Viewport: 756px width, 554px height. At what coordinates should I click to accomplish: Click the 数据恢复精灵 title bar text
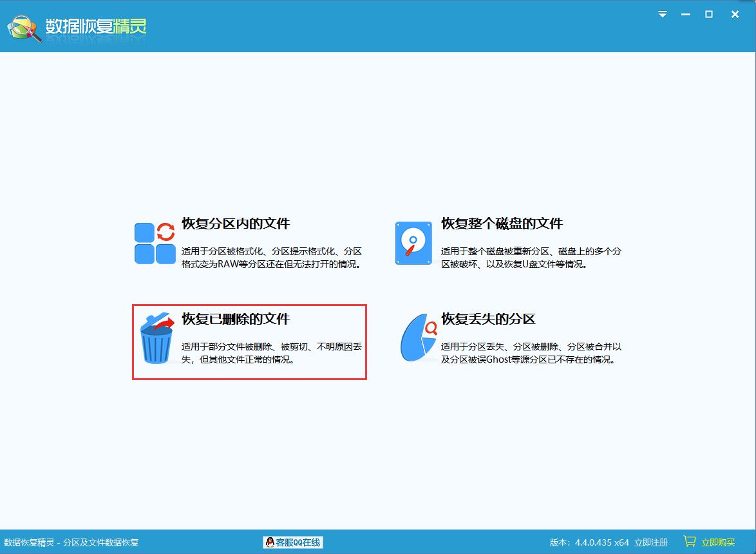[97, 26]
